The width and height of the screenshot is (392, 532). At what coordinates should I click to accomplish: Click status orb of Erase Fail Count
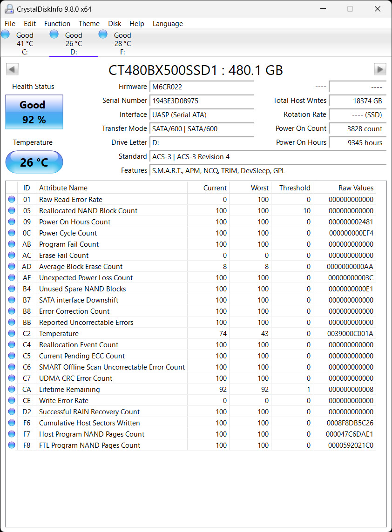pos(12,256)
